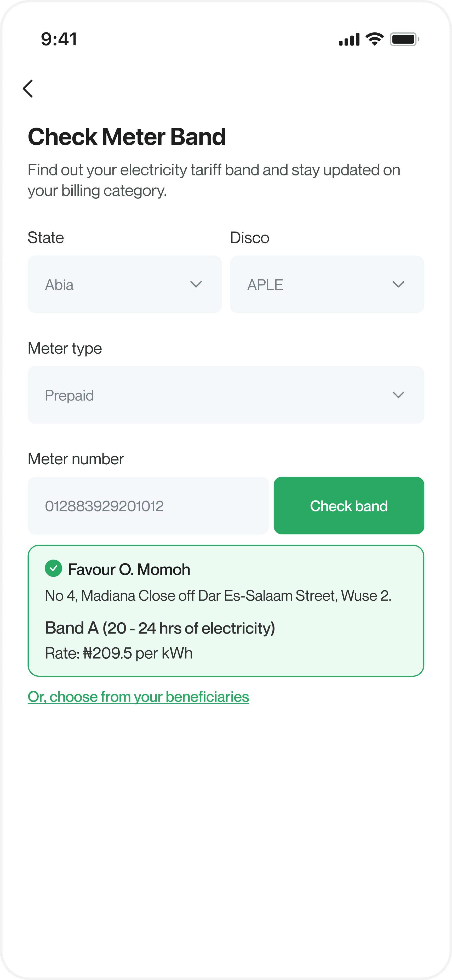Viewport: 452px width, 980px height.
Task: Focus the Meter number input field
Action: (x=148, y=506)
